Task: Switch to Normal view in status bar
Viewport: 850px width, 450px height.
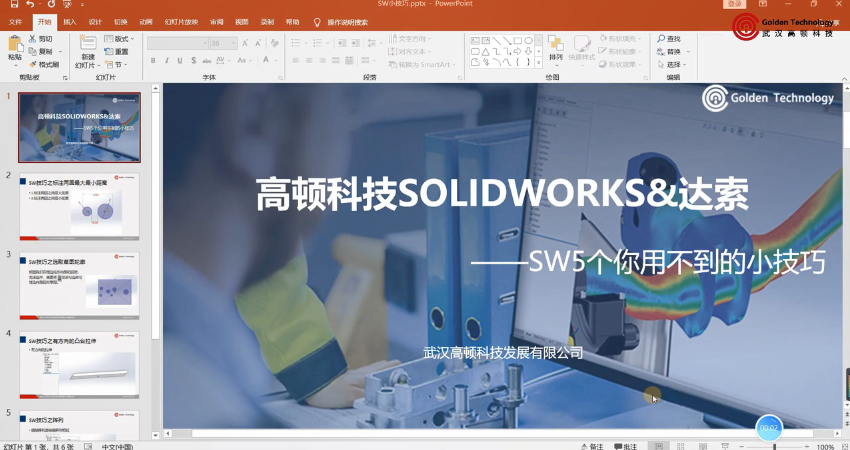Action: point(659,446)
